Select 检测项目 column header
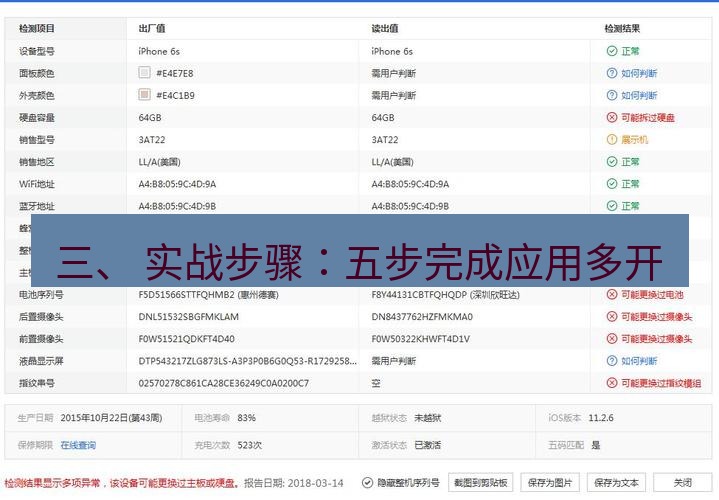The width and height of the screenshot is (719, 500). [x=37, y=28]
